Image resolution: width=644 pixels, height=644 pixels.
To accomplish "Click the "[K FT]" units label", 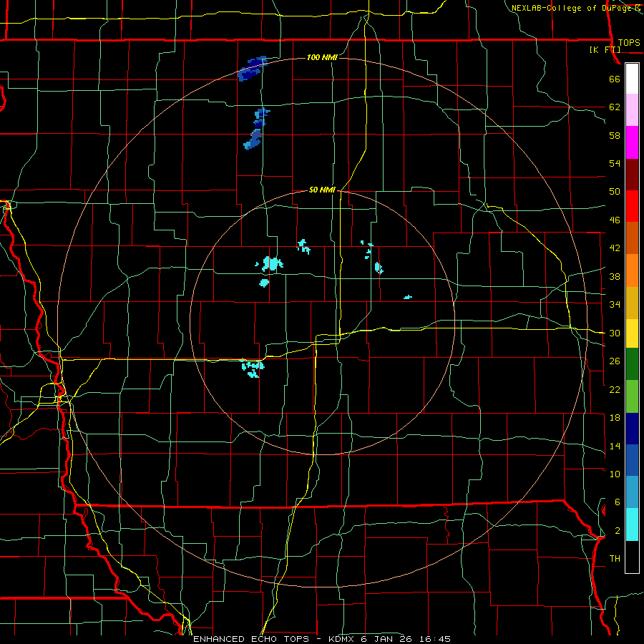I will pos(605,50).
